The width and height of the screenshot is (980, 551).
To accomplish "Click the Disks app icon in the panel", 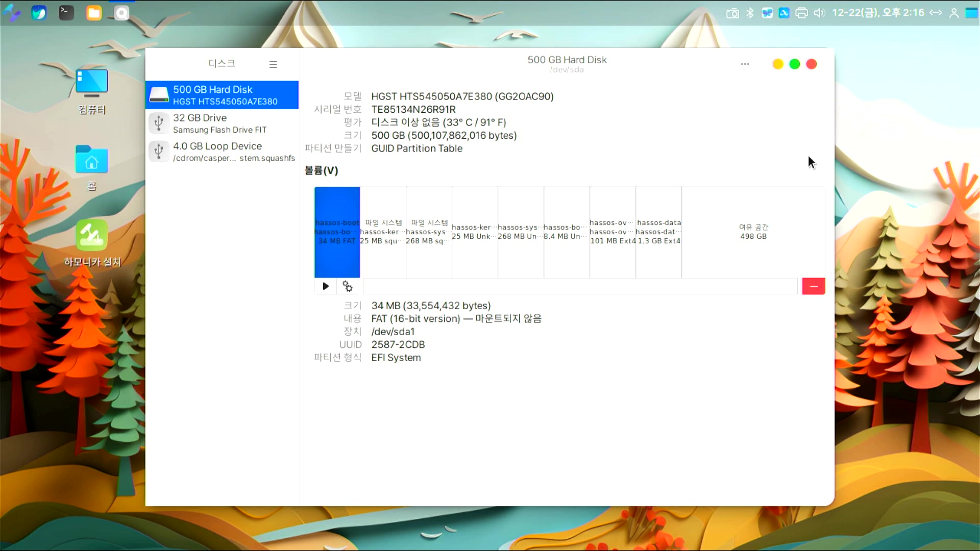I will coord(121,12).
